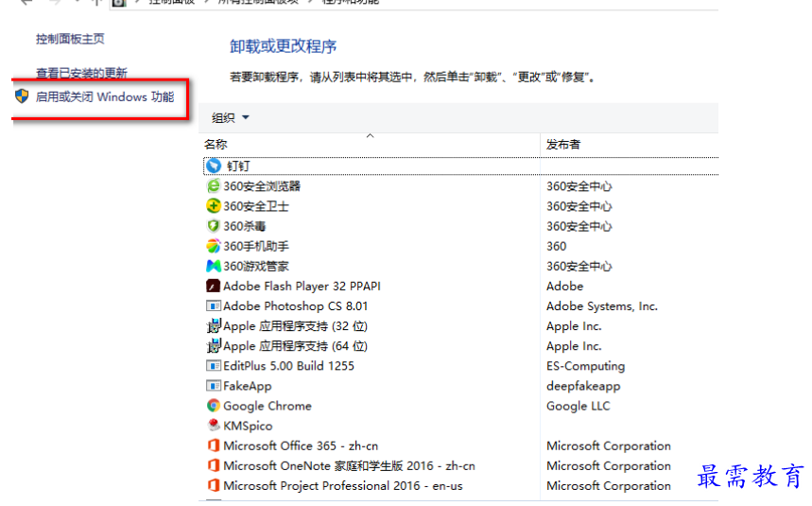Sort by the 名称 column header
812x506 pixels.
216,145
